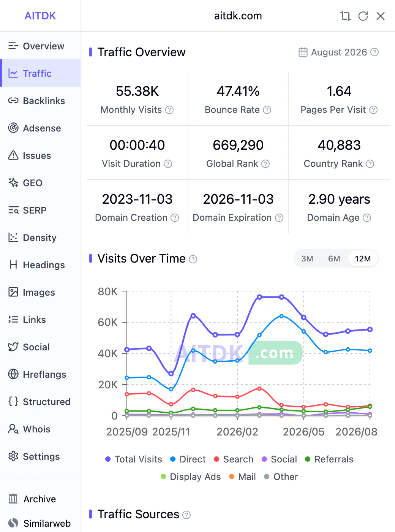Open Settings in the sidebar

point(40,456)
